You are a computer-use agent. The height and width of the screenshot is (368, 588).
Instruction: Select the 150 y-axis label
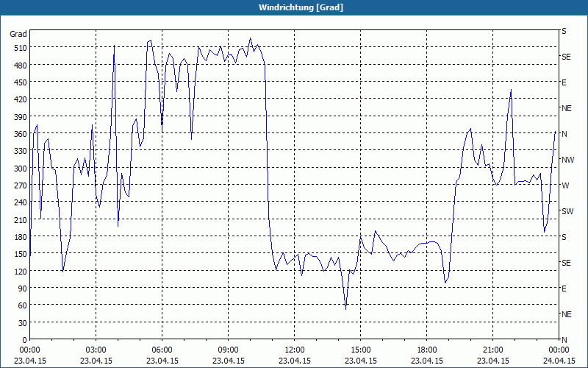[21, 254]
